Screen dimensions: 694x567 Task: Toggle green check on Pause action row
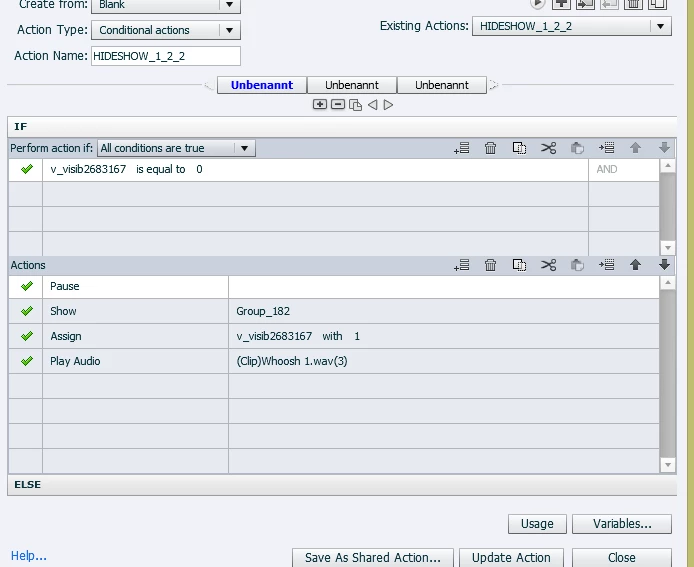pyautogui.click(x=27, y=286)
